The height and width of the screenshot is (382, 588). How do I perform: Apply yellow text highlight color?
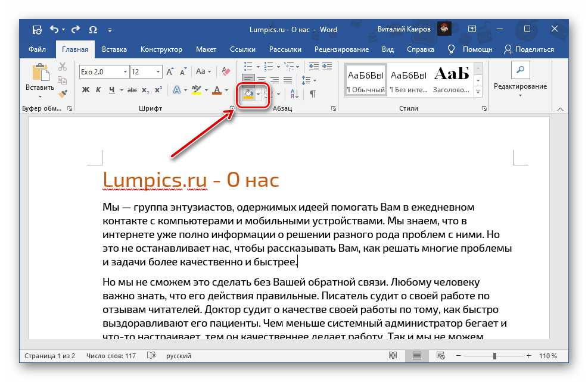[x=197, y=90]
